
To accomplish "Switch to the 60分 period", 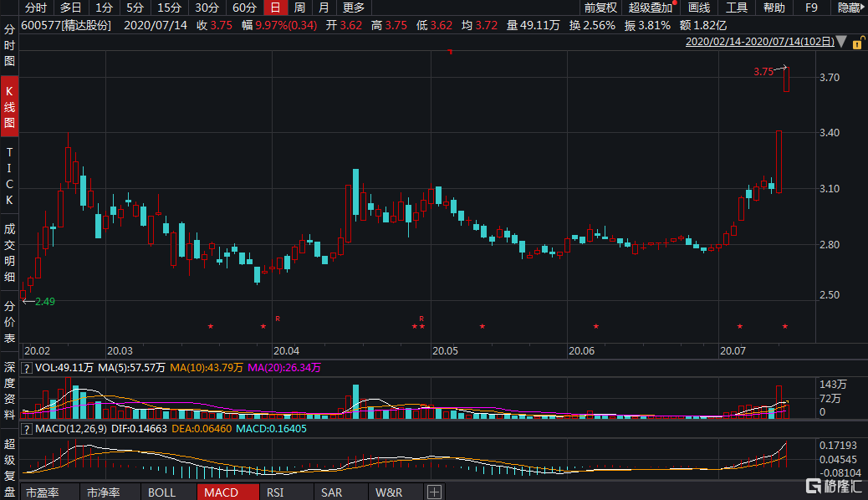I will coord(244,8).
